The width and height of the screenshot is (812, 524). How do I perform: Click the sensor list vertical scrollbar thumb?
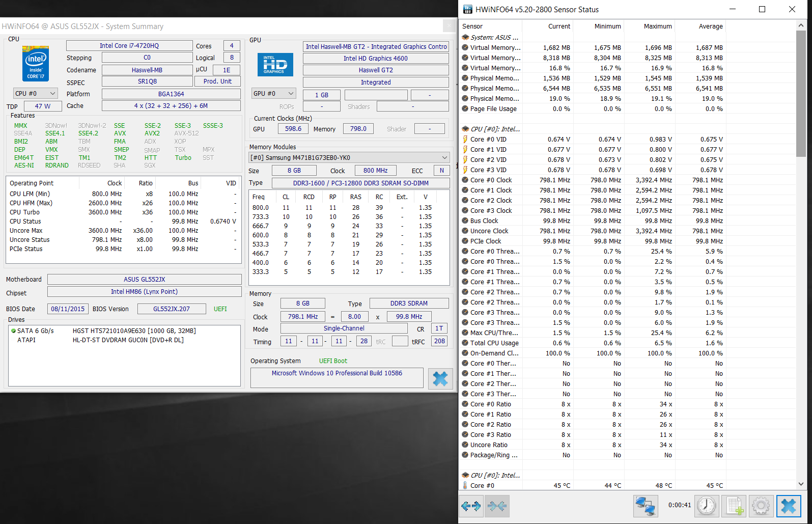[x=801, y=93]
